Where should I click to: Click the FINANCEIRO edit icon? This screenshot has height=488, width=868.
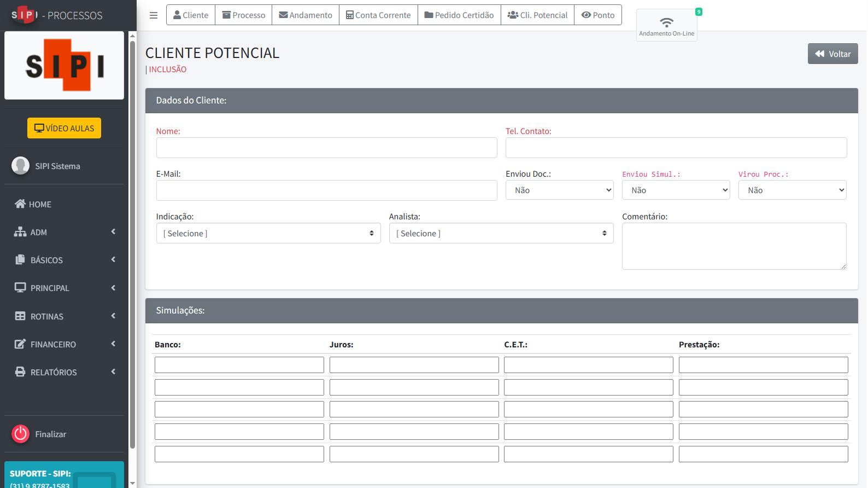point(20,344)
